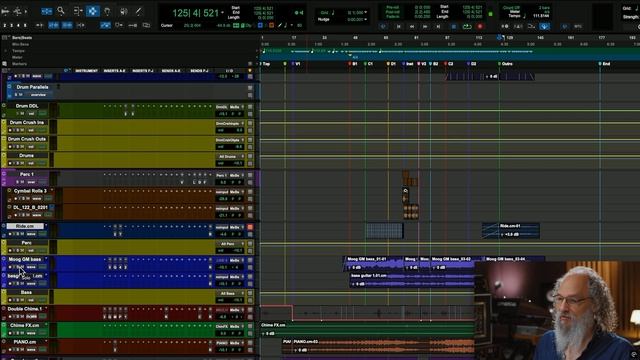The width and height of the screenshot is (640, 360).
Task: Select the PIANO.cm track name
Action: [x=25, y=342]
